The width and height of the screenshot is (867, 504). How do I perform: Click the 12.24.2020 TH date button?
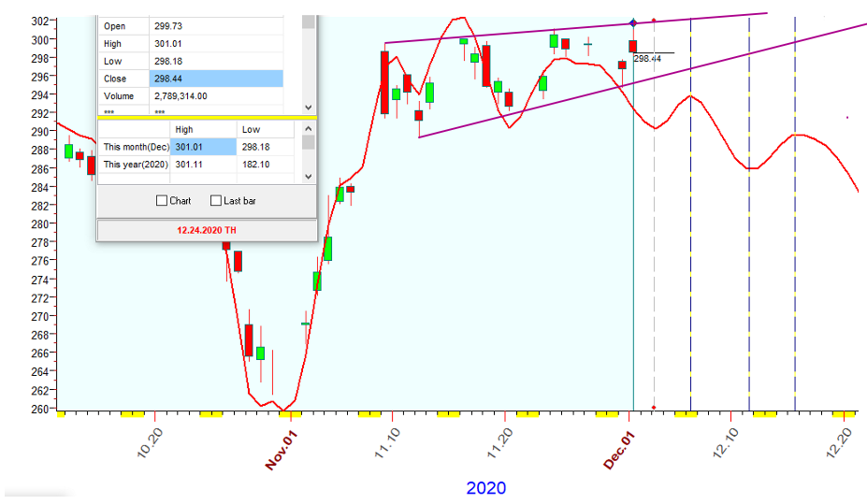pos(207,229)
